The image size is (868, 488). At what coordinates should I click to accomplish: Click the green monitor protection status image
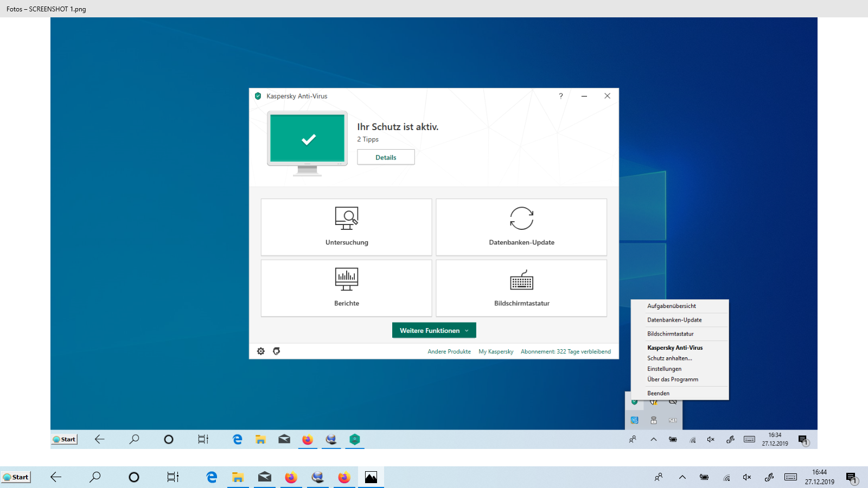308,143
